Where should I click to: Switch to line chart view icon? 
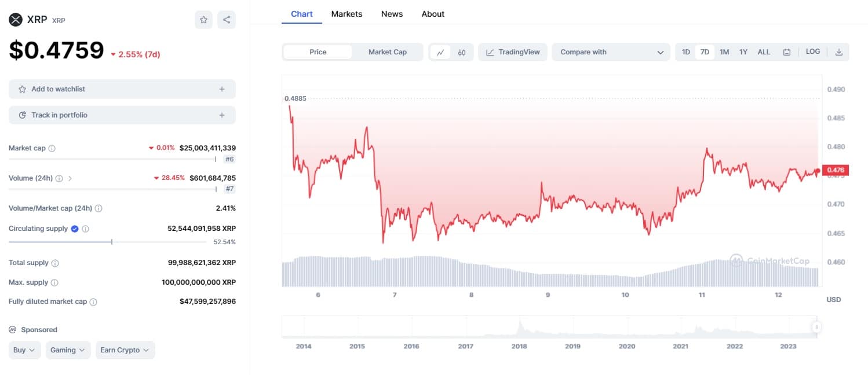[x=440, y=52]
